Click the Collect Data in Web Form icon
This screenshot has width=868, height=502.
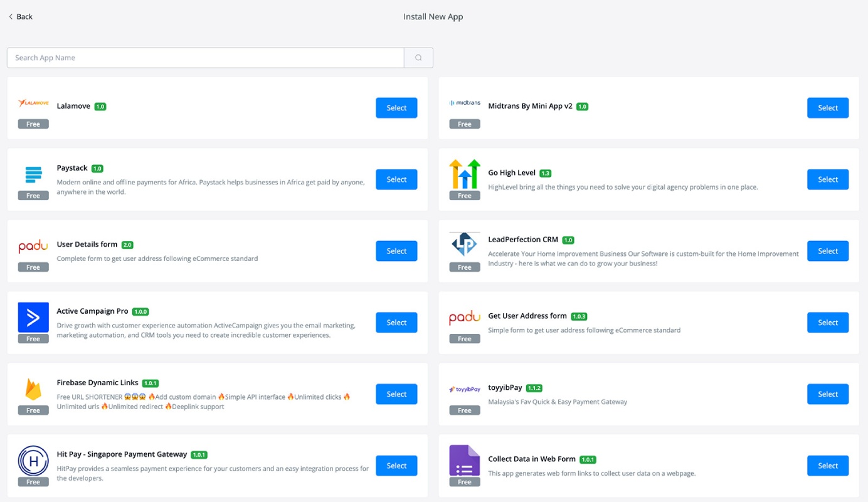coord(465,461)
